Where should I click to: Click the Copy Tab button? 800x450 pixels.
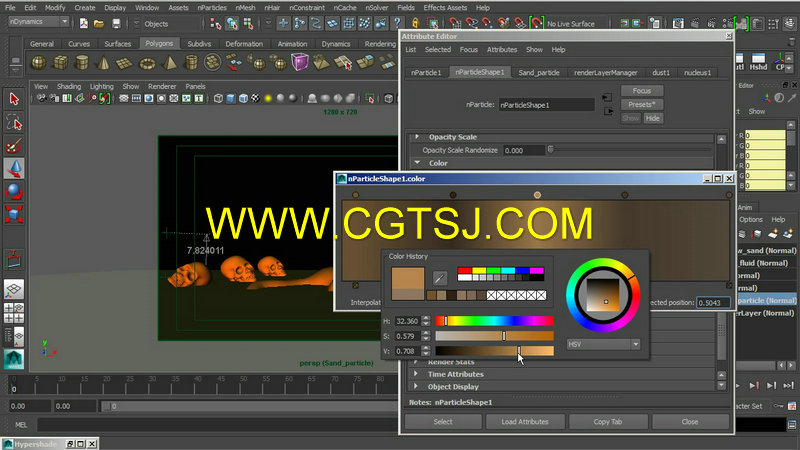tap(608, 421)
